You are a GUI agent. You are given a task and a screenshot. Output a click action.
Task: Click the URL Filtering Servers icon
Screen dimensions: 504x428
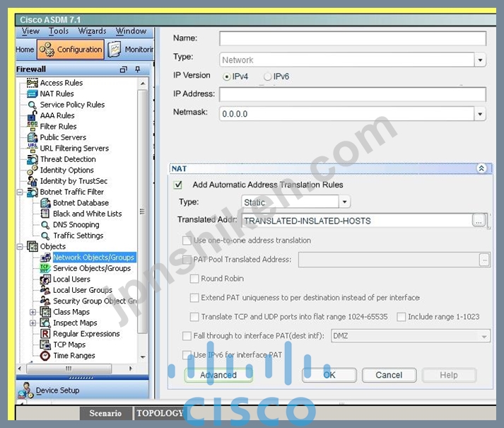(x=32, y=148)
